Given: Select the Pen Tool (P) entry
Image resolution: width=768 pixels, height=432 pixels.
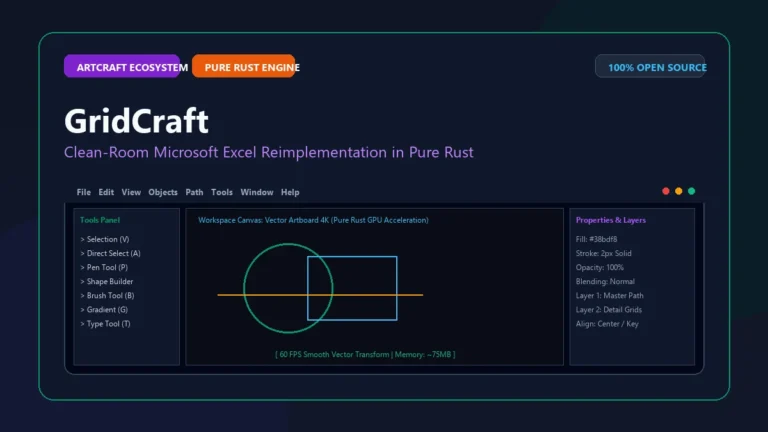Looking at the screenshot, I should click(x=104, y=267).
